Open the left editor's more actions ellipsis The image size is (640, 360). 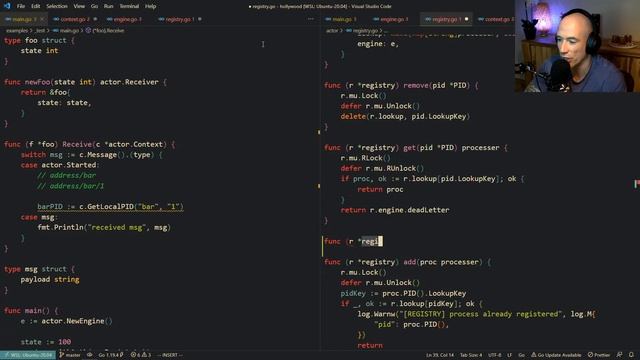pyautogui.click(x=311, y=19)
